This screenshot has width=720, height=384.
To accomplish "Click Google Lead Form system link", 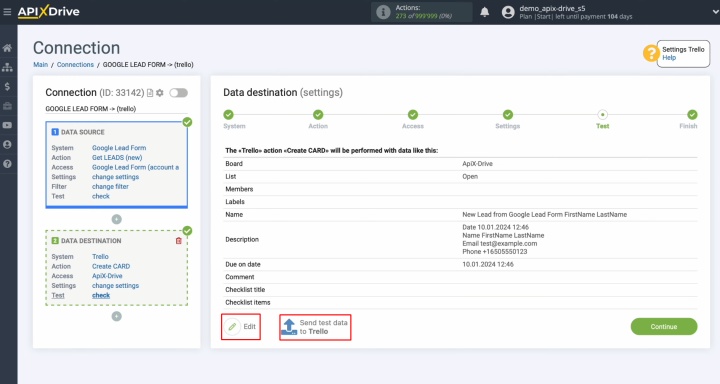I will pos(119,148).
